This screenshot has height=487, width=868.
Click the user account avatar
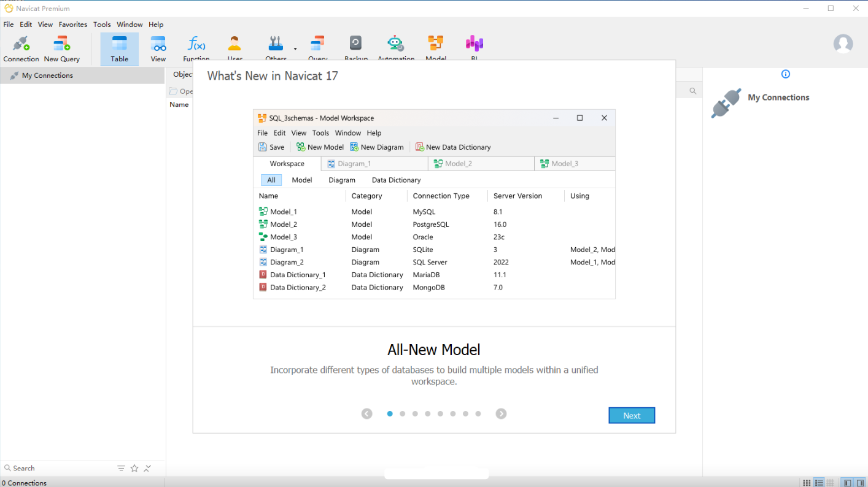(x=843, y=44)
